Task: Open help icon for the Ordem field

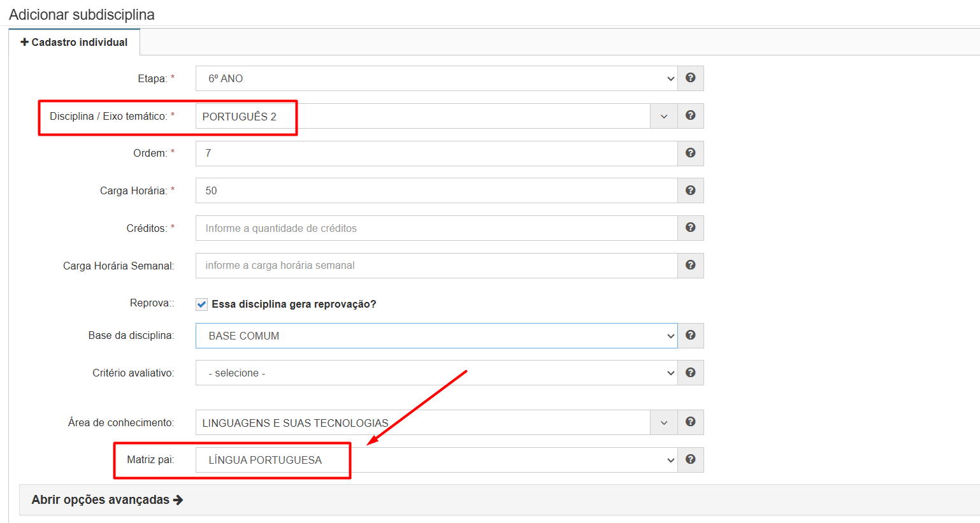Action: click(690, 153)
